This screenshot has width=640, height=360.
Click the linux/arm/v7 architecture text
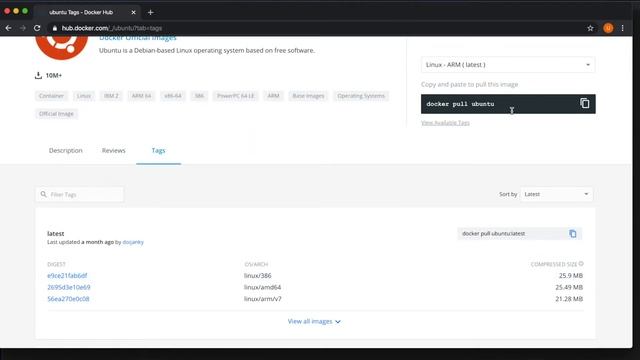pyautogui.click(x=262, y=299)
